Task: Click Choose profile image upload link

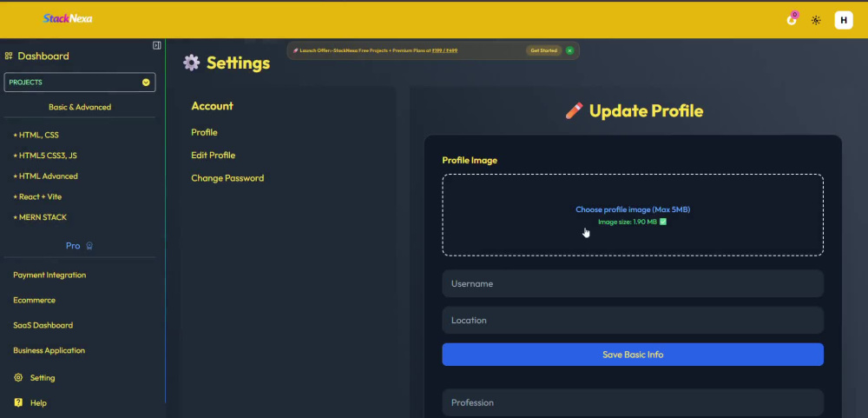Action: pos(633,209)
